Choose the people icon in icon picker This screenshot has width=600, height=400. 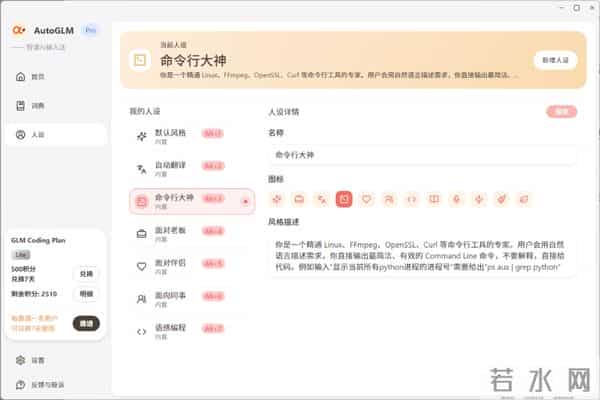click(389, 199)
